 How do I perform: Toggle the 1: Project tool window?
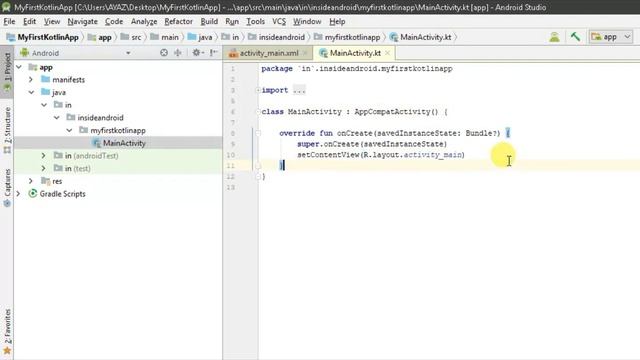pos(7,72)
